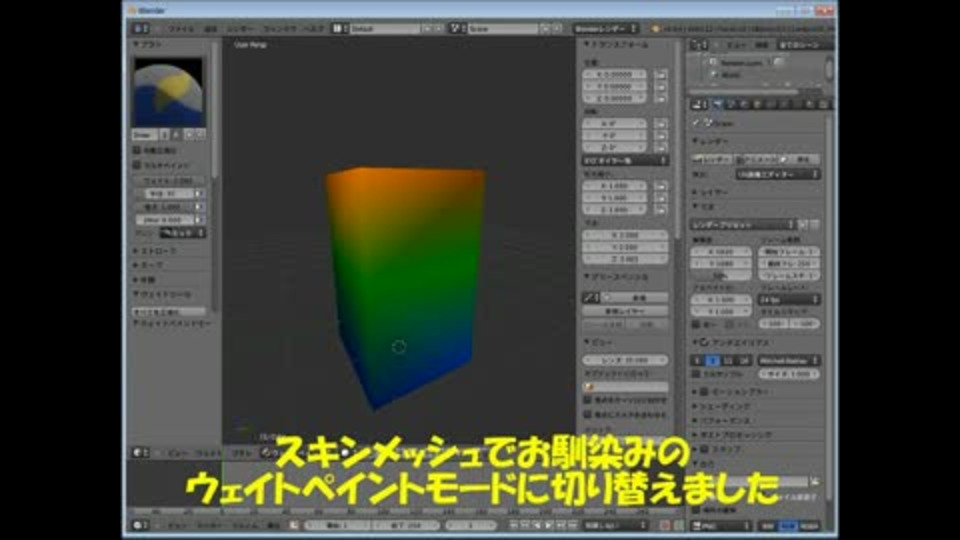Toggle pressure sensitivity icon for strength
This screenshot has width=960, height=540.
tap(200, 207)
